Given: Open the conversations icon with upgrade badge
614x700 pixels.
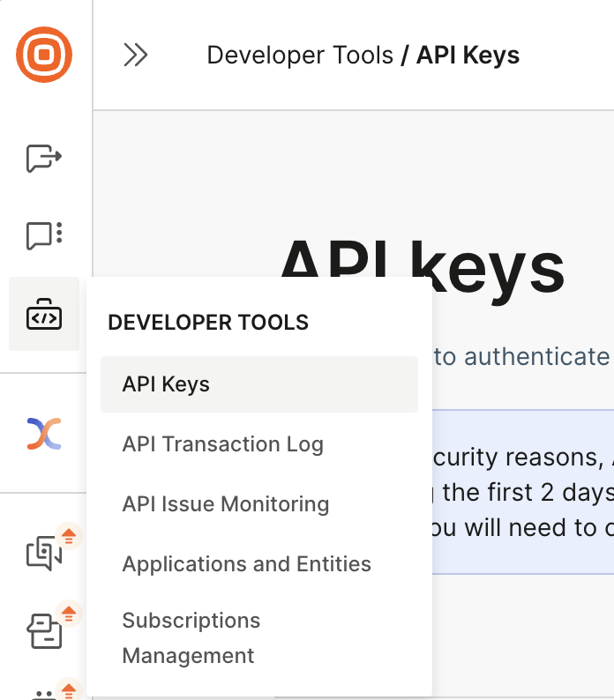Looking at the screenshot, I should coord(44,553).
